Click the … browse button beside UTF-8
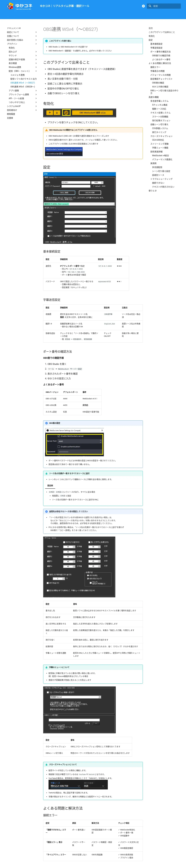 click(x=96, y=723)
